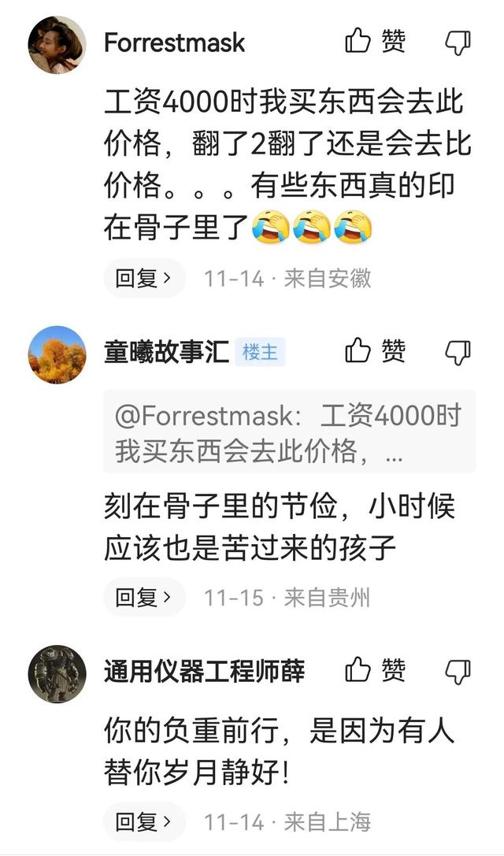Reply to 通用仪器工程师薛's comment via 回复
Screen dimensions: 504x856
(144, 821)
